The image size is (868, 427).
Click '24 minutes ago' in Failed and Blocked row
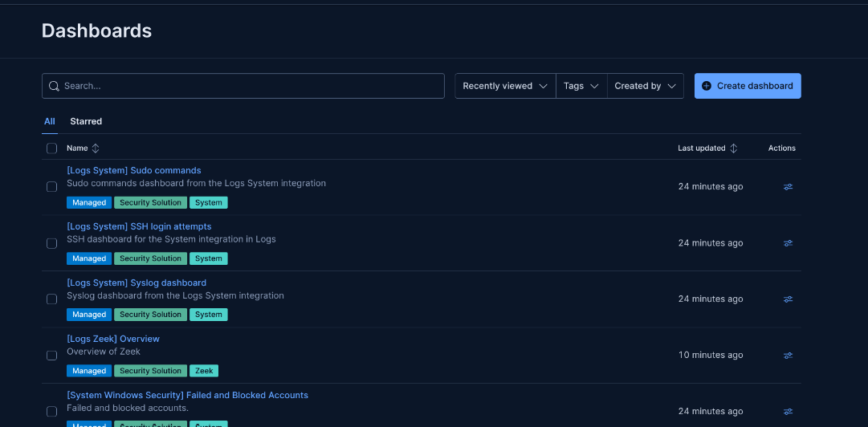pos(711,412)
